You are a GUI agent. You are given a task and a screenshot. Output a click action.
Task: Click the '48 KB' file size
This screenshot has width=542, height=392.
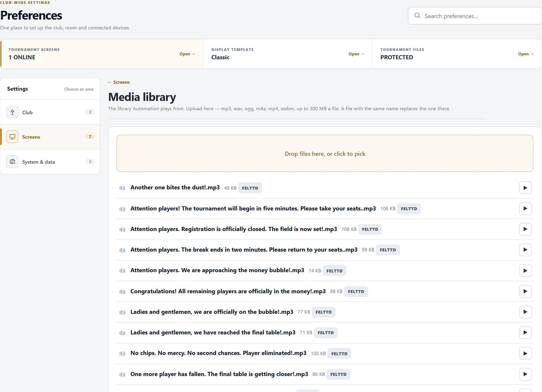[230, 188]
